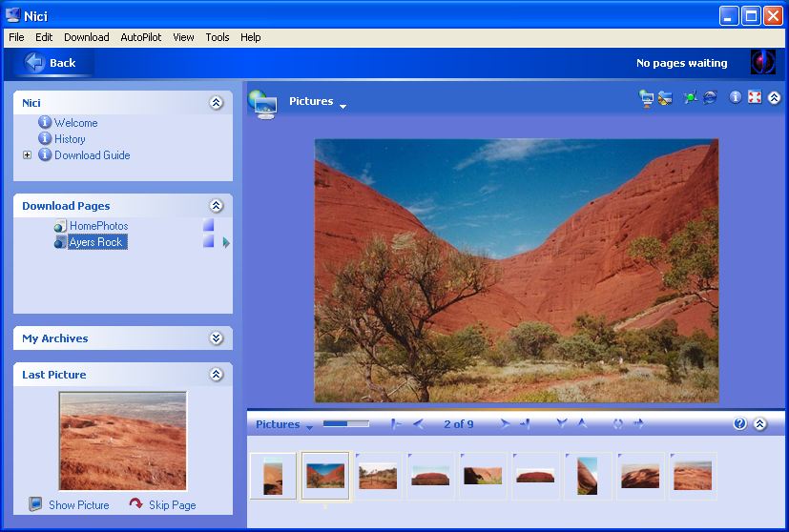Click the HomePhotos page icon
Screen dimensions: 789x532
pos(60,226)
